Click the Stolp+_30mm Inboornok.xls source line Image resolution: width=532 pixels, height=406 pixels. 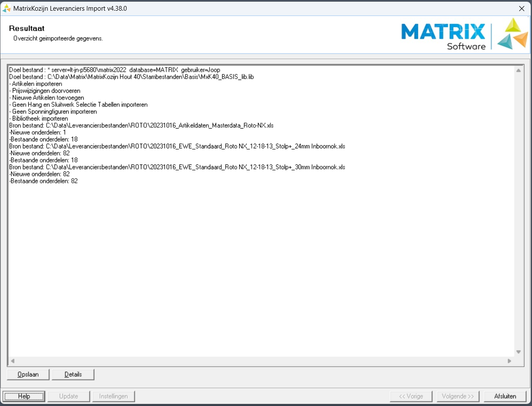pos(177,167)
